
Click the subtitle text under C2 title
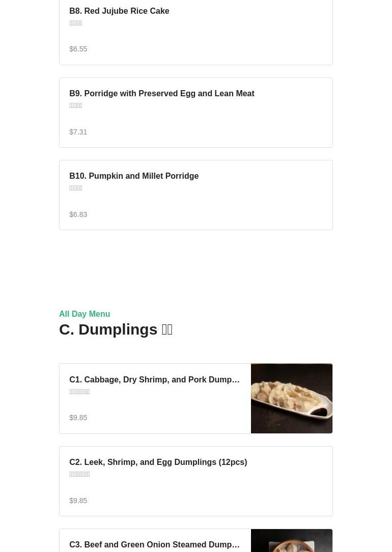(x=79, y=474)
